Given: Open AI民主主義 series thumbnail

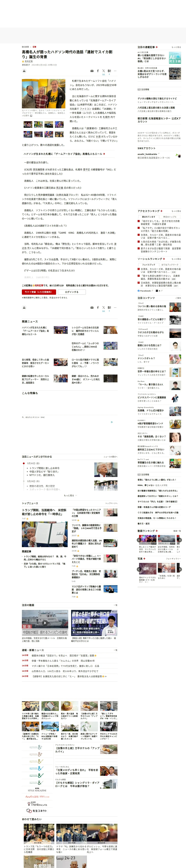Looking at the screenshot, I should click(x=175, y=58).
